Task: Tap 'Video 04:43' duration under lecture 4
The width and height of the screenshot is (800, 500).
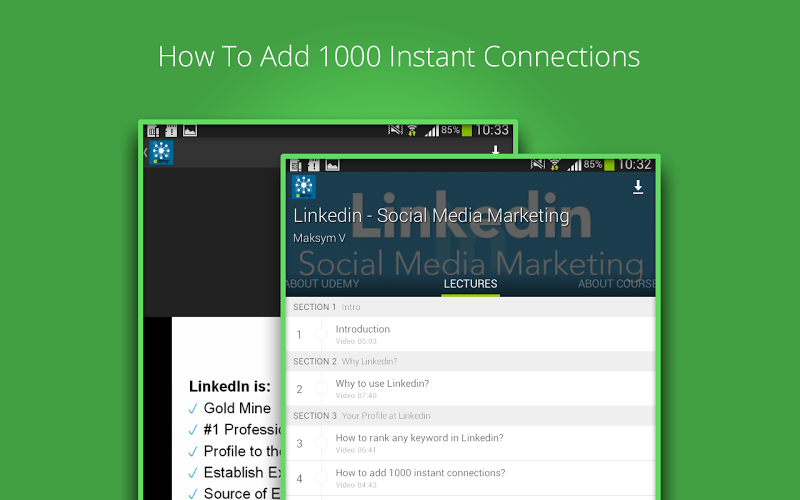Action: click(356, 485)
